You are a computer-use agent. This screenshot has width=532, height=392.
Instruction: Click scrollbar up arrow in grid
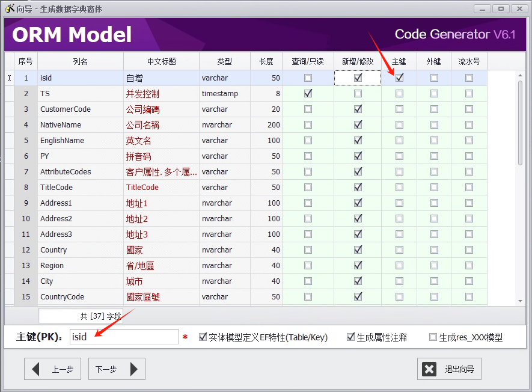[520, 75]
